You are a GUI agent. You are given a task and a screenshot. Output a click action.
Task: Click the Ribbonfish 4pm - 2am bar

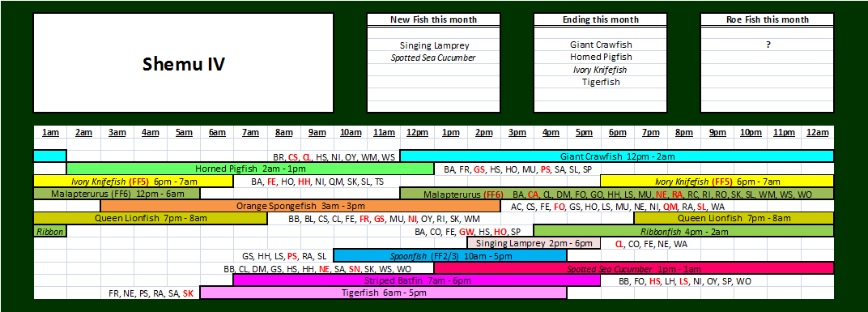click(683, 230)
